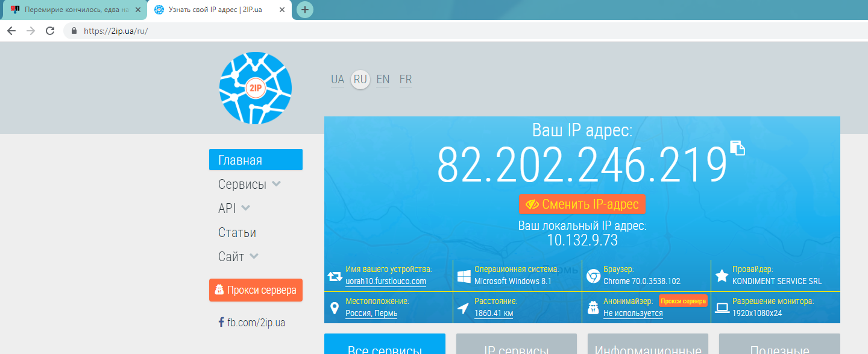Click the 2IP globe logo
This screenshot has width=868, height=354.
pos(256,88)
